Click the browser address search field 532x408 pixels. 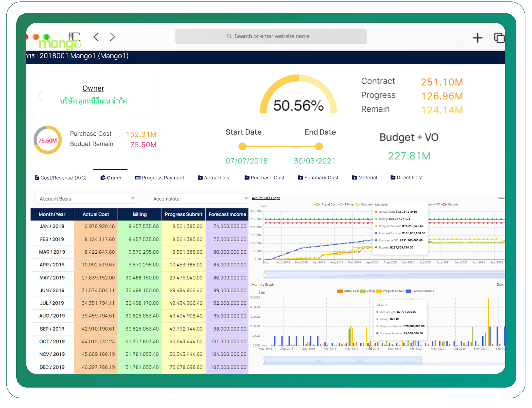(x=271, y=36)
